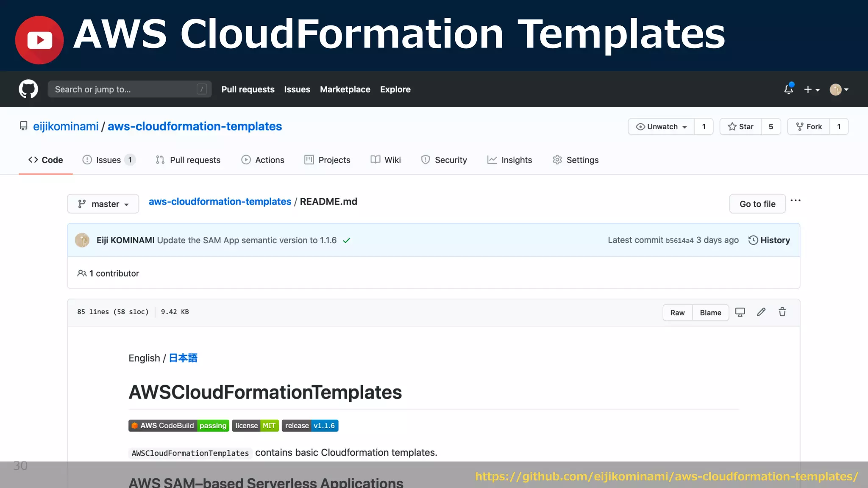Screen dimensions: 868x488
Task: Click the Blame button
Action: (x=710, y=313)
